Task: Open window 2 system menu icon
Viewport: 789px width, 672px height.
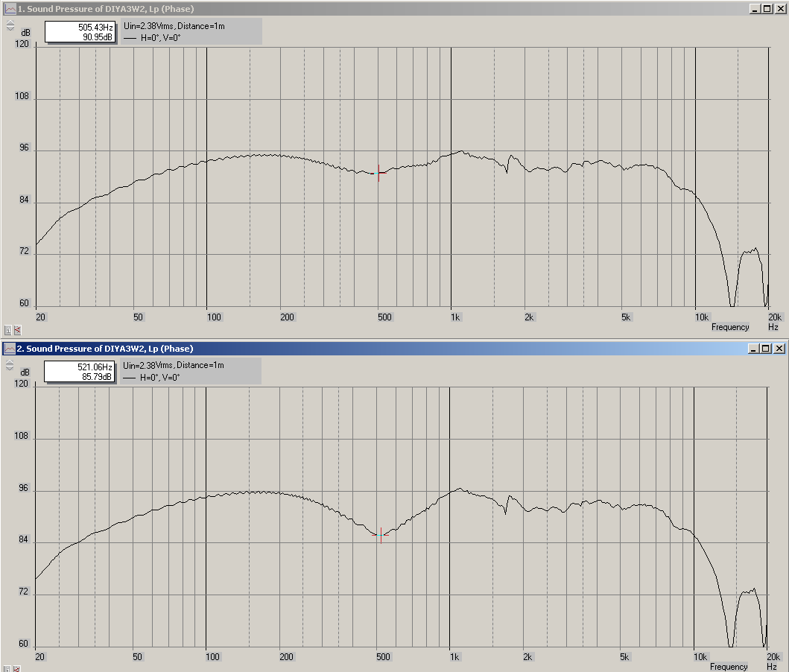Action: click(x=9, y=349)
